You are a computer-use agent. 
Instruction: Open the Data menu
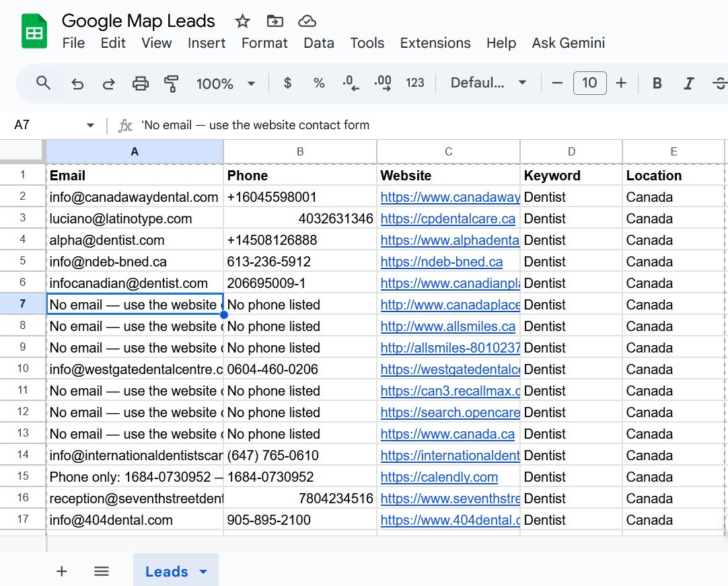pos(318,43)
